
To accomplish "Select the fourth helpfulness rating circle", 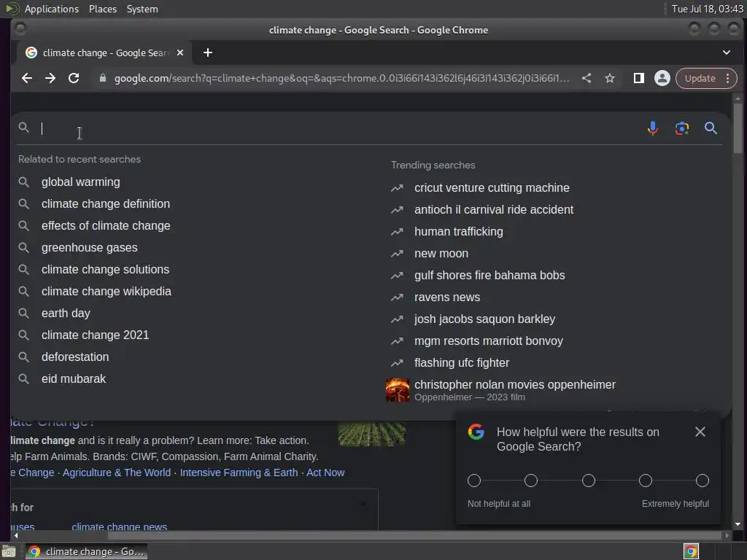I will coord(645,481).
